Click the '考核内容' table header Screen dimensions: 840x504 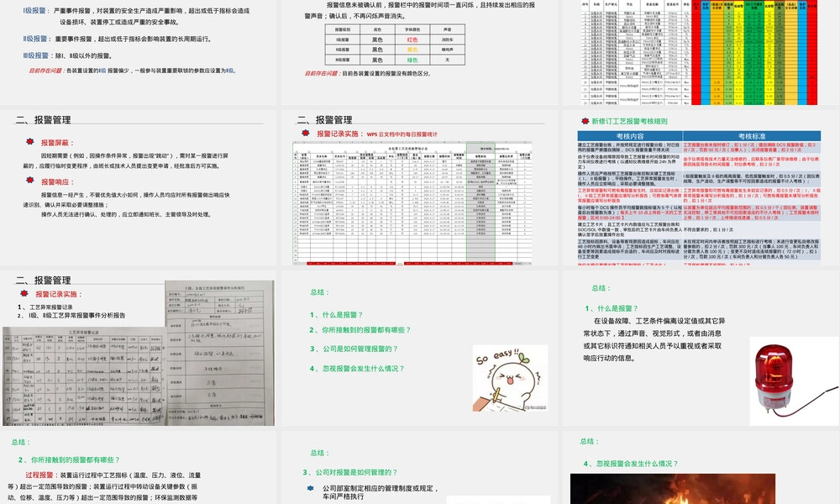630,136
